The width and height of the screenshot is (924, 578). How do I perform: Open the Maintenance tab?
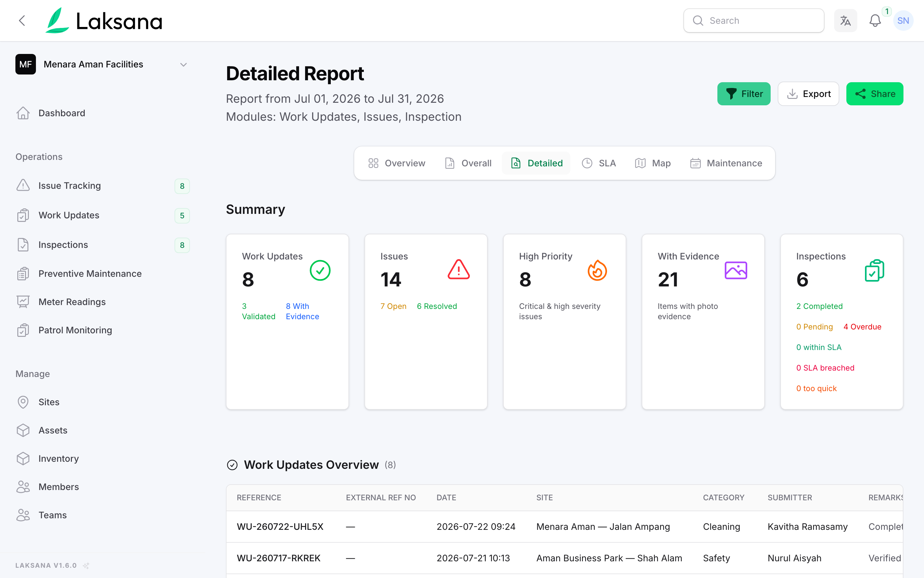726,163
